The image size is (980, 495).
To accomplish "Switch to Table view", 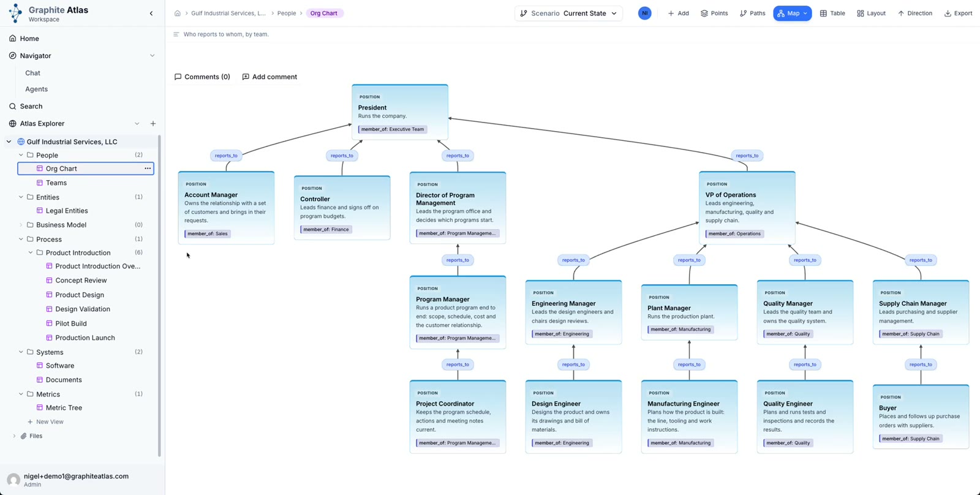I will (x=832, y=13).
